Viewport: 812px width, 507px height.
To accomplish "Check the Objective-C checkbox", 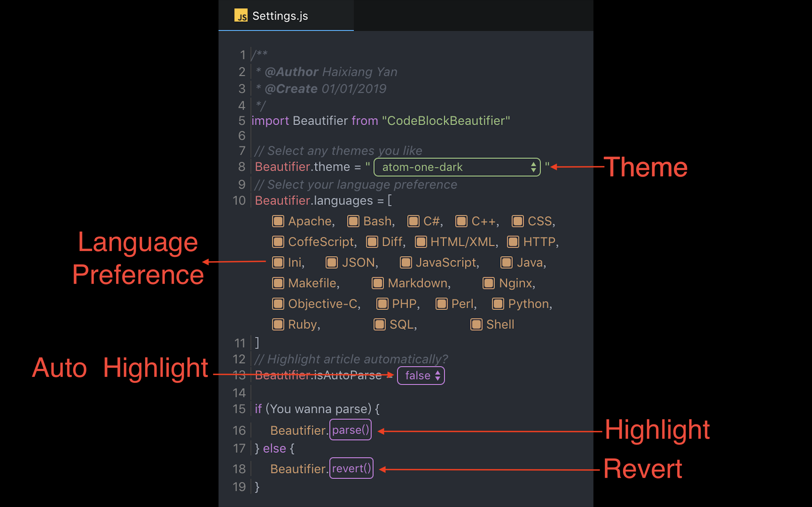I will [278, 304].
